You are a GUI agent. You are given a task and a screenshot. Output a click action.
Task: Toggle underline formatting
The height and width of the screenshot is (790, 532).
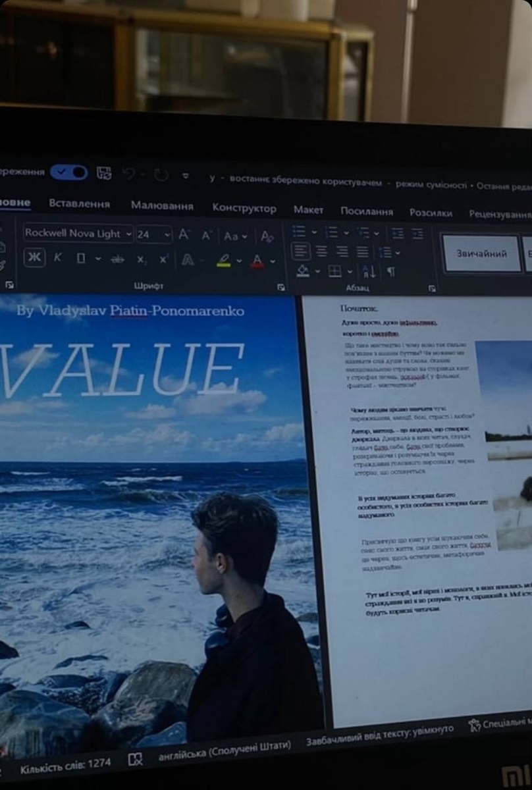81,259
